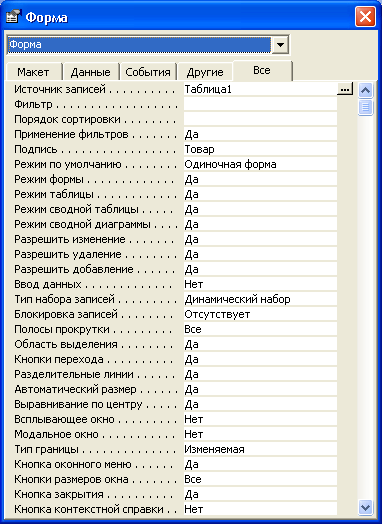Click the Режим по умолчанию label

tap(68, 164)
